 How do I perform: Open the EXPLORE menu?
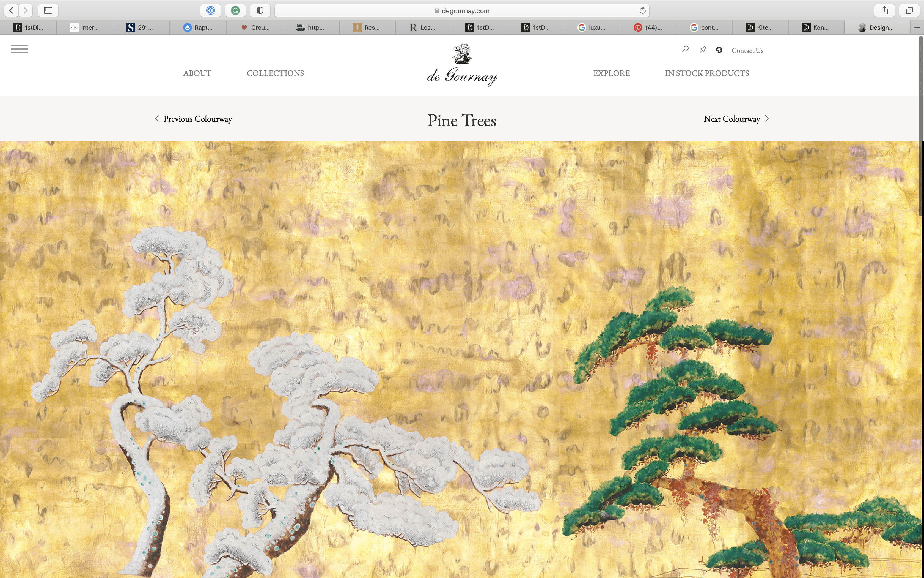click(x=611, y=73)
